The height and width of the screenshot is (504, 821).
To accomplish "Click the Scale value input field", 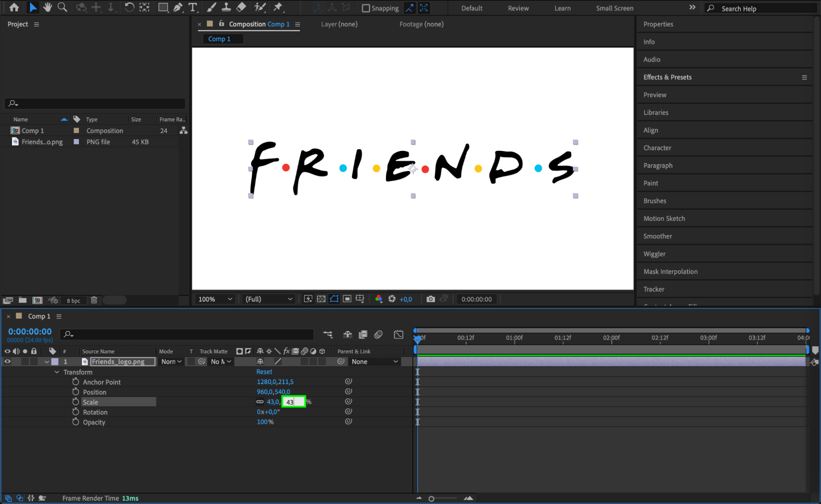I will point(294,402).
